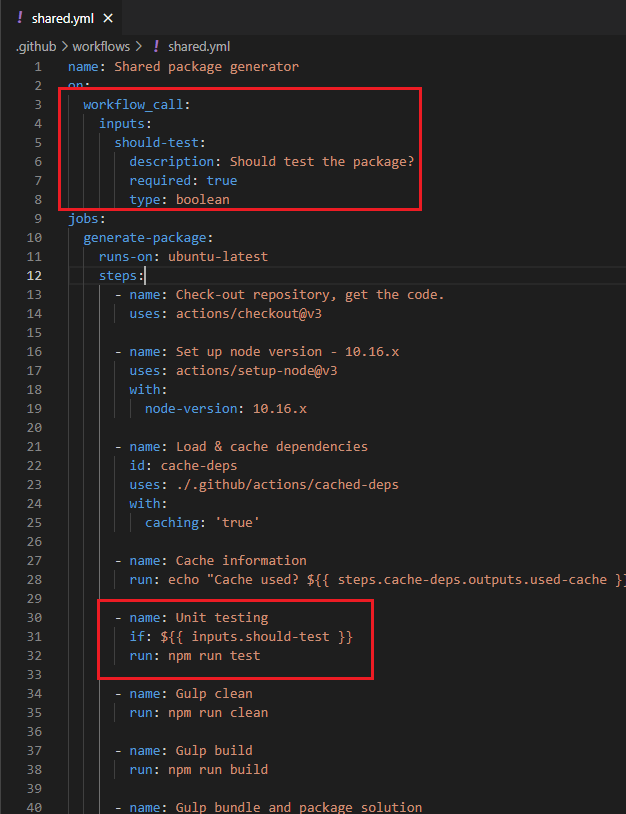Click the YAML icon in the breadcrumb path

pyautogui.click(x=156, y=46)
